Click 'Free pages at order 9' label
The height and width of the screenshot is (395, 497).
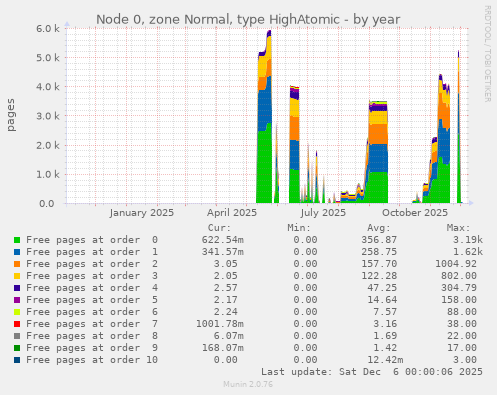coord(92,348)
